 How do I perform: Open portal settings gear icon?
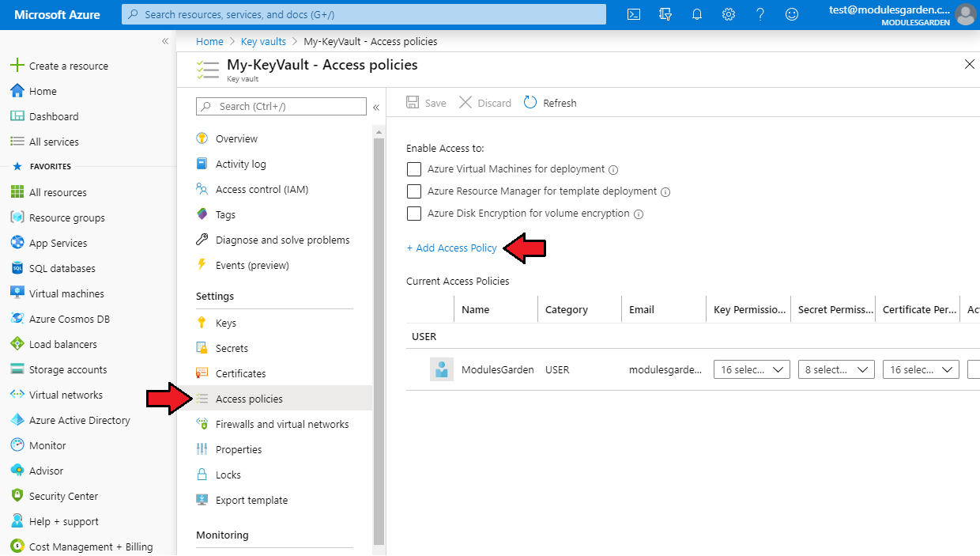[x=729, y=14]
